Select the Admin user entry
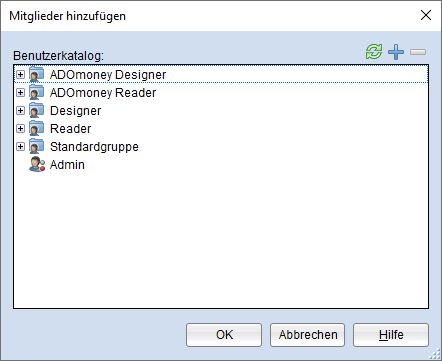The height and width of the screenshot is (361, 442). (x=67, y=165)
